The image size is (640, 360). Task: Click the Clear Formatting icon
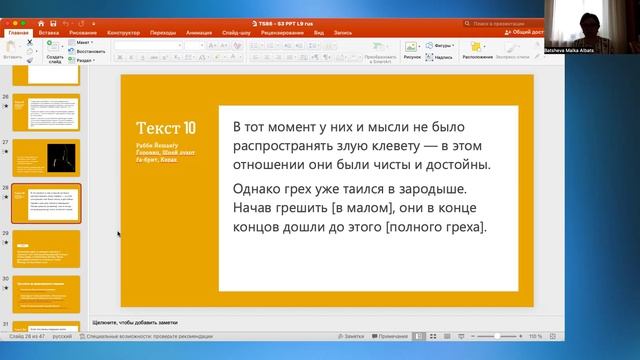pyautogui.click(x=237, y=46)
